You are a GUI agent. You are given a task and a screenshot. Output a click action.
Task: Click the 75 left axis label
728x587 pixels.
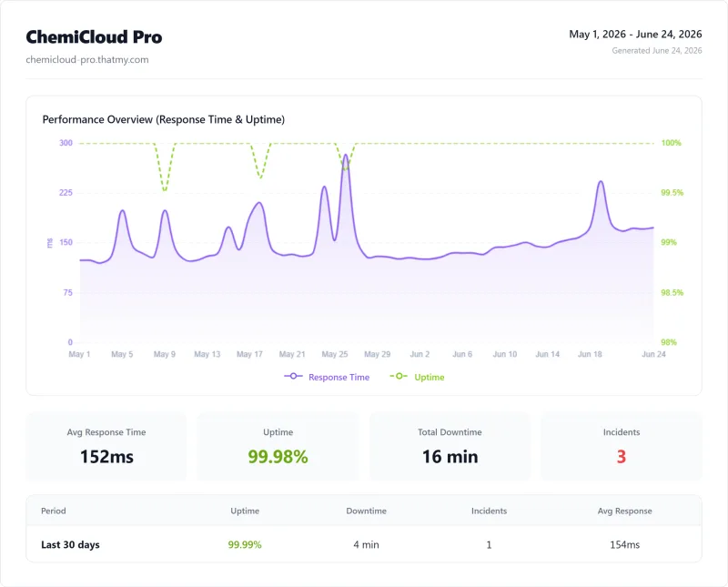pos(67,292)
